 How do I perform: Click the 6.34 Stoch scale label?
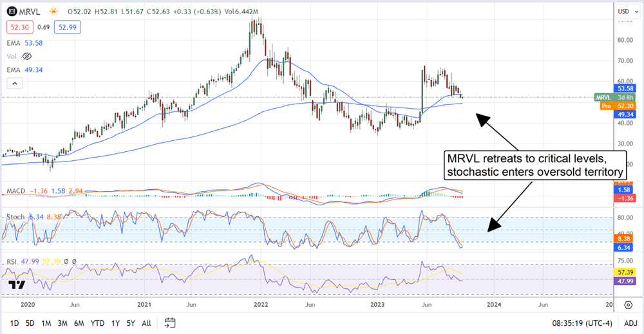pyautogui.click(x=625, y=247)
